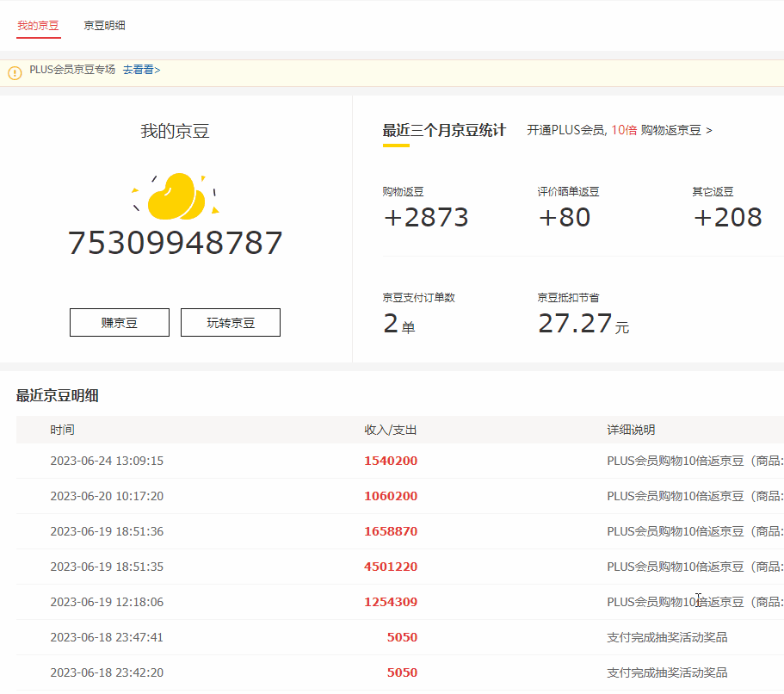Image resolution: width=784 pixels, height=694 pixels.
Task: Click the 赚京豆 button
Action: [120, 322]
